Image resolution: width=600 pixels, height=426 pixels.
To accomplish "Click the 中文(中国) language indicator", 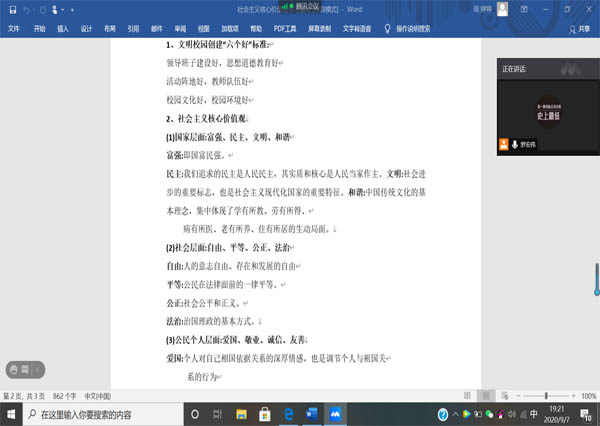I will click(101, 396).
